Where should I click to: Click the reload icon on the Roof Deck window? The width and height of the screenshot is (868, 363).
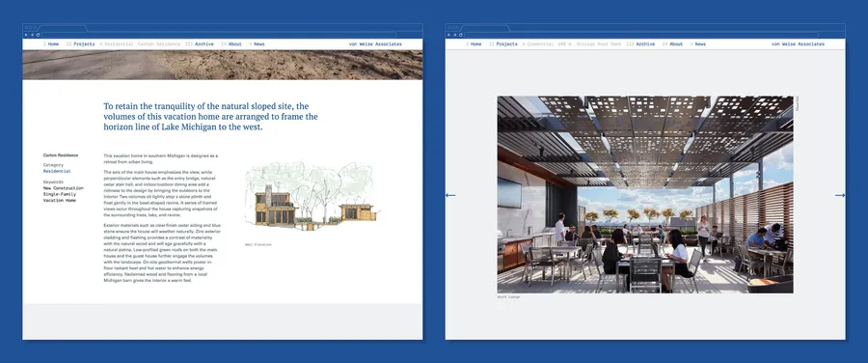pos(460,35)
